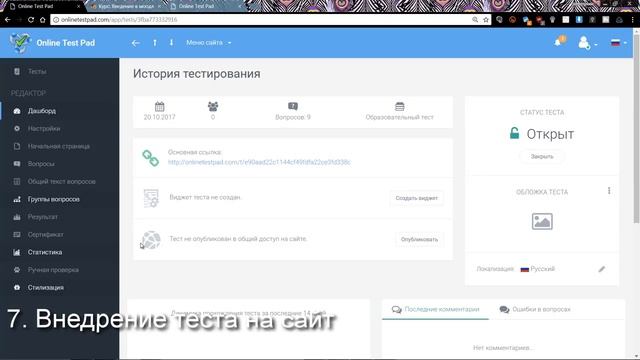Click the back arrow in blue header
This screenshot has width=640, height=360.
[x=136, y=43]
